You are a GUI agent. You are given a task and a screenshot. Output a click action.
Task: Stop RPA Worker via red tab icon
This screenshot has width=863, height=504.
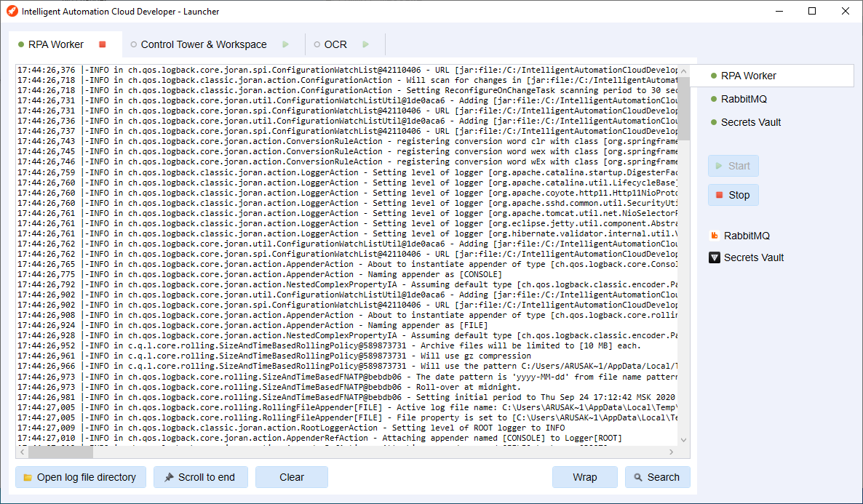click(103, 44)
